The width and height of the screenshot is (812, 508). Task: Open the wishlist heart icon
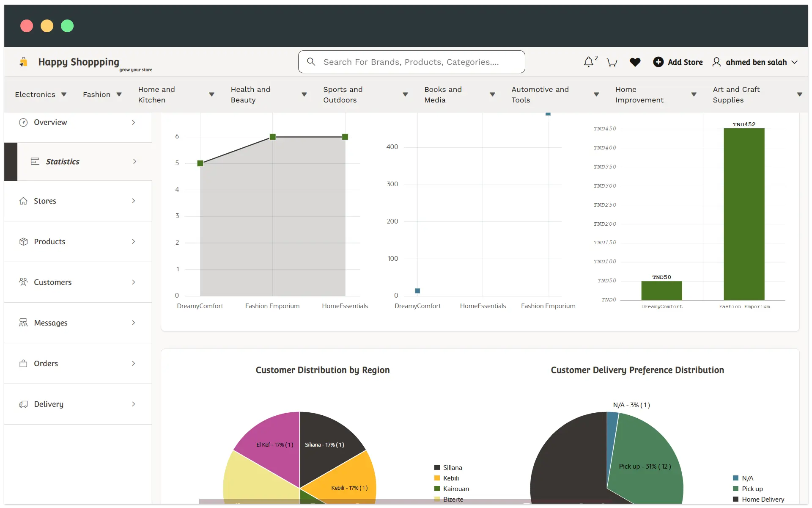coord(635,62)
